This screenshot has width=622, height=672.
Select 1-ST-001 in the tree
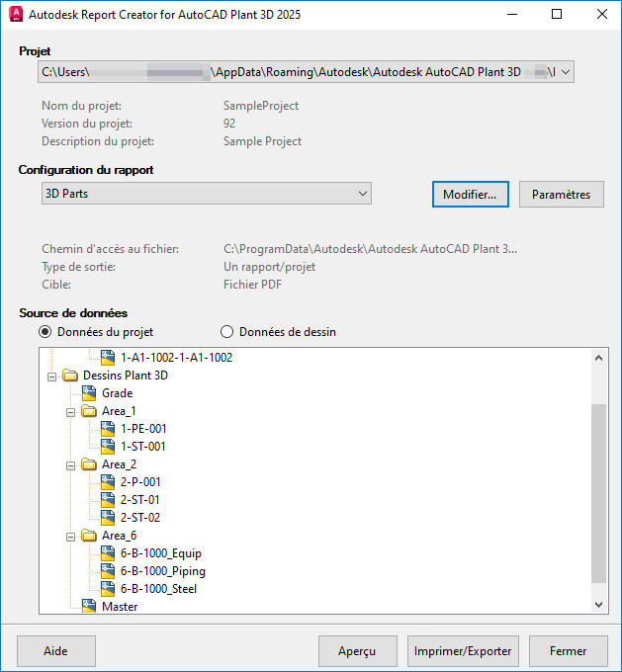point(142,447)
